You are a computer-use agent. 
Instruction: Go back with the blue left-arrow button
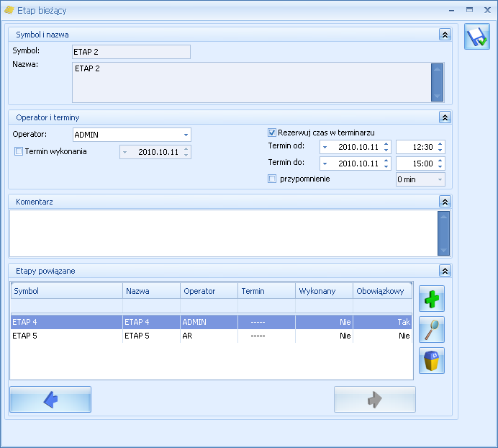50,399
